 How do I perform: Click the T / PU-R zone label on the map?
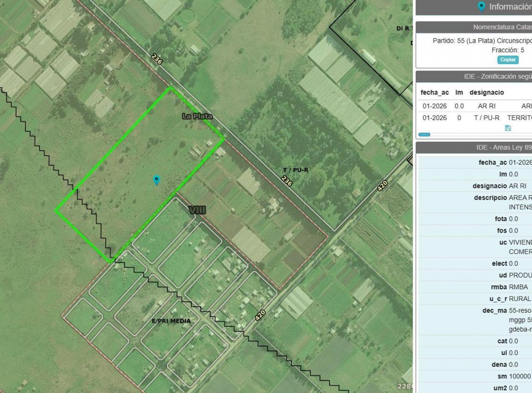(295, 170)
